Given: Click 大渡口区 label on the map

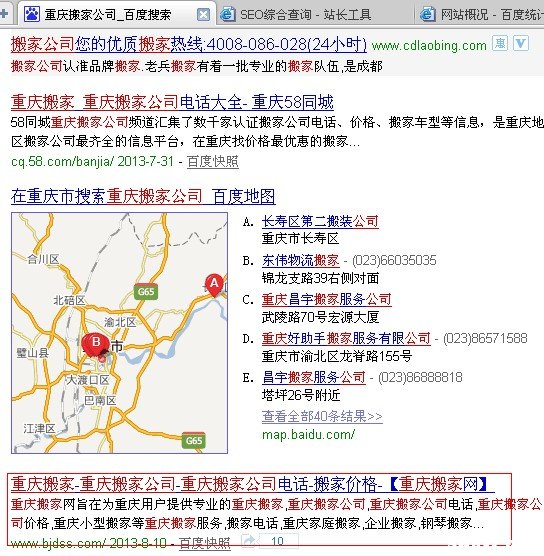Looking at the screenshot, I should [x=88, y=380].
